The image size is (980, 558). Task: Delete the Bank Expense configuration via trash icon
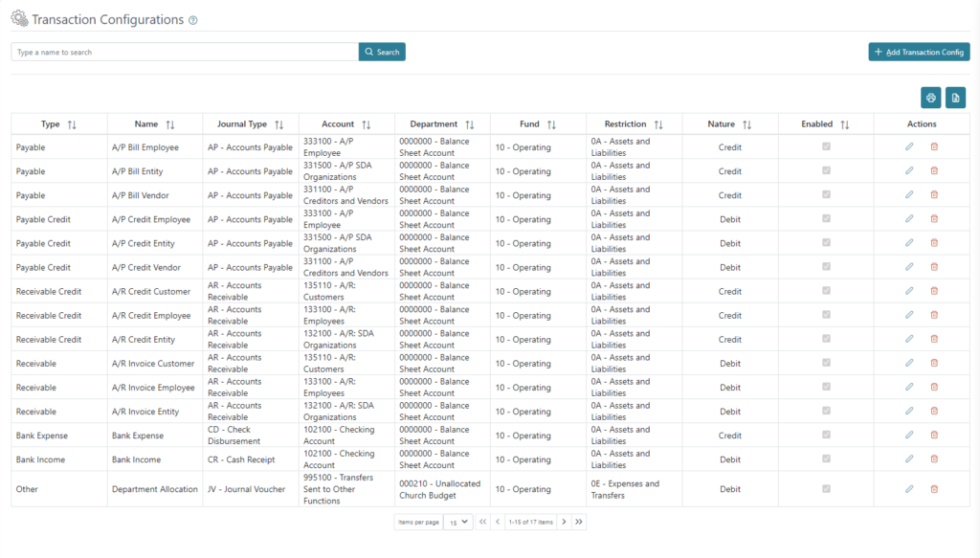pyautogui.click(x=934, y=435)
